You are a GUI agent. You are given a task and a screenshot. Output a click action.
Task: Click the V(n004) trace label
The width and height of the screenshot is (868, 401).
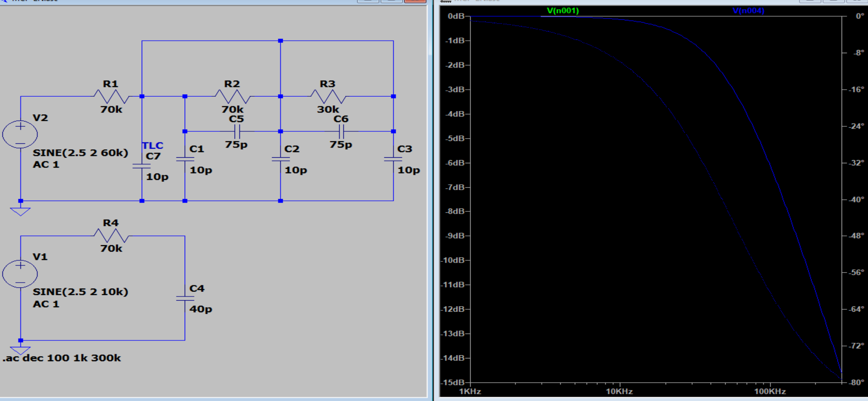pos(748,11)
